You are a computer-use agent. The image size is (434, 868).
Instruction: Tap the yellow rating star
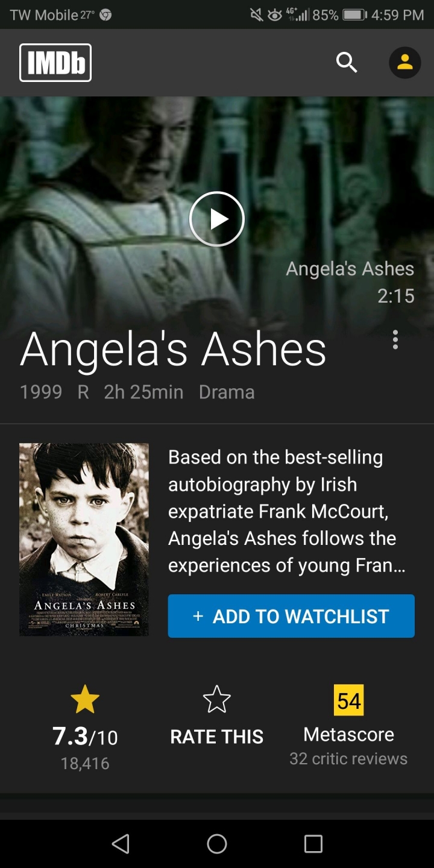click(85, 699)
